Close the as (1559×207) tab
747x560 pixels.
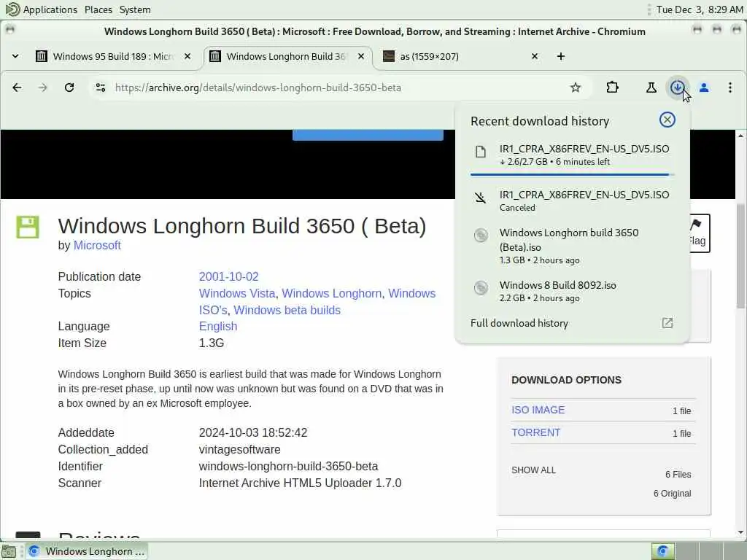pyautogui.click(x=535, y=56)
